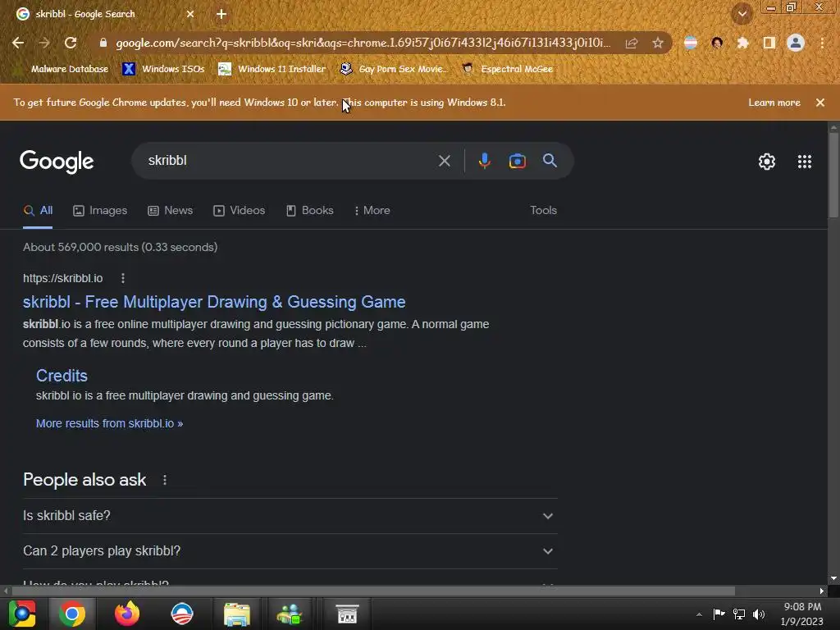Open File Explorer from the taskbar
840x630 pixels.
236,614
